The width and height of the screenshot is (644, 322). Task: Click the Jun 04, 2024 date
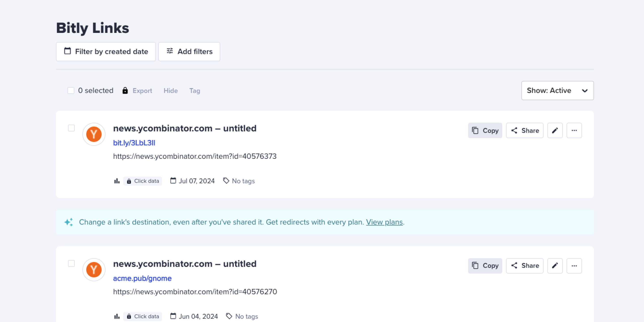[x=198, y=316]
